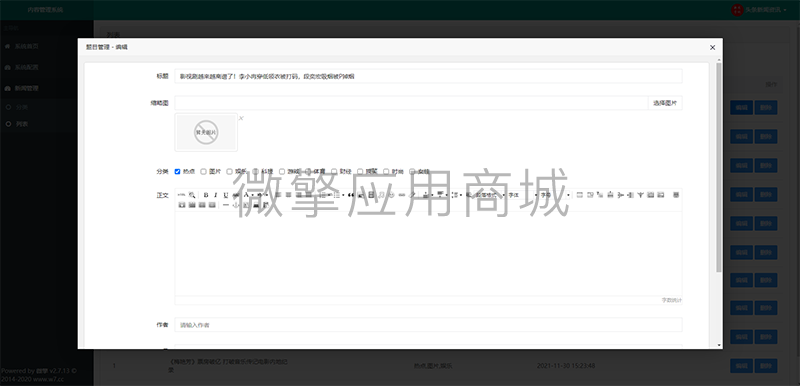The image size is (800, 386).
Task: Insert an unordered bullet list
Action: tap(337, 195)
